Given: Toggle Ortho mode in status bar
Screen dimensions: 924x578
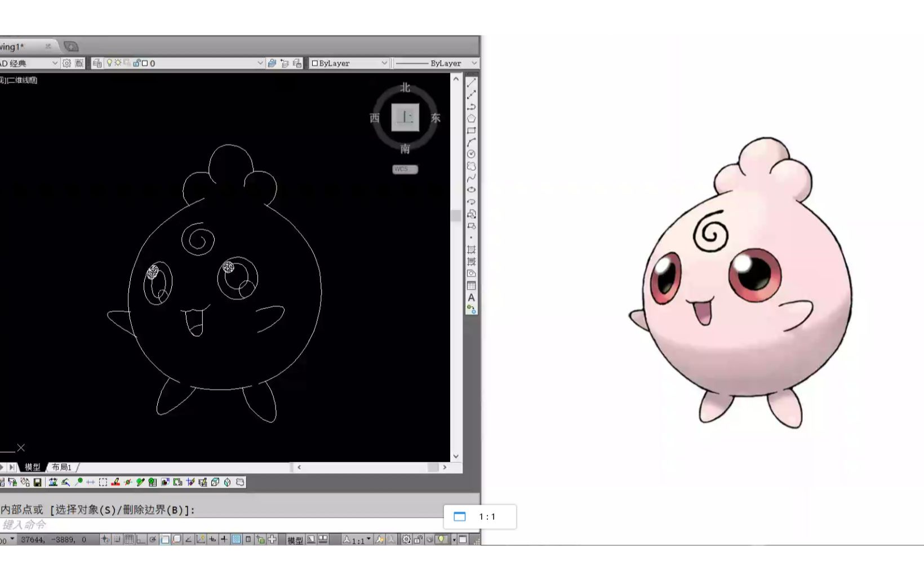Looking at the screenshot, I should 140,540.
